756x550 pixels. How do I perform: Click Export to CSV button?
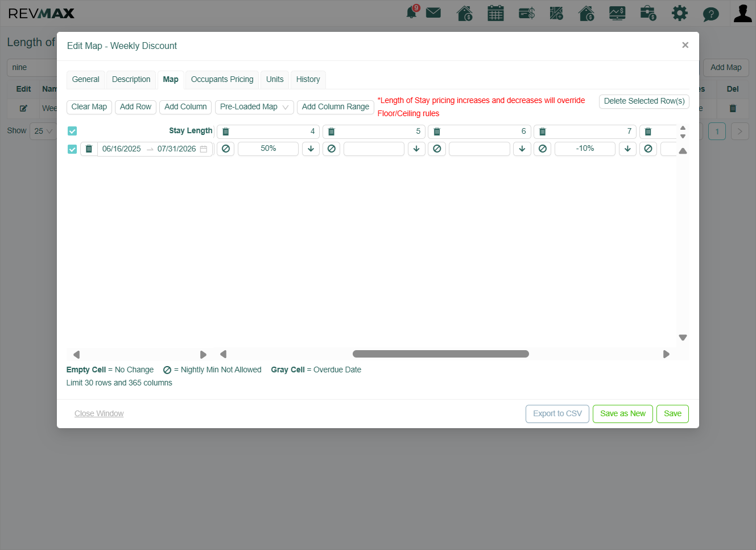point(557,414)
